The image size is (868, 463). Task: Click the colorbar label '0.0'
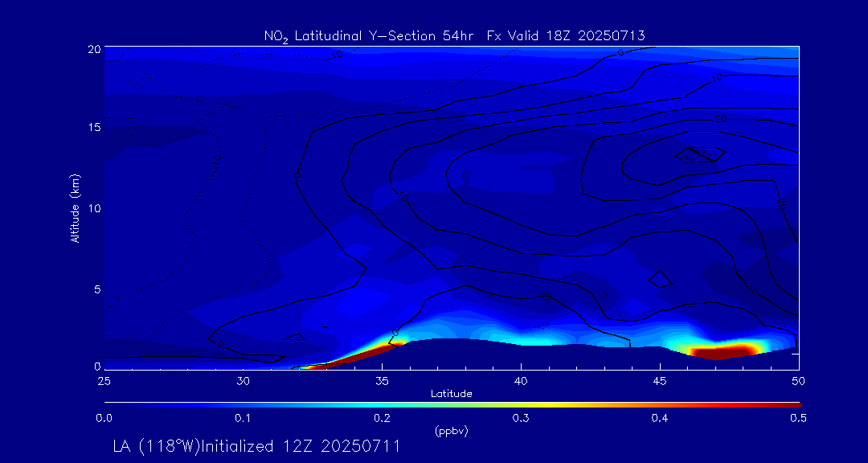coord(104,419)
